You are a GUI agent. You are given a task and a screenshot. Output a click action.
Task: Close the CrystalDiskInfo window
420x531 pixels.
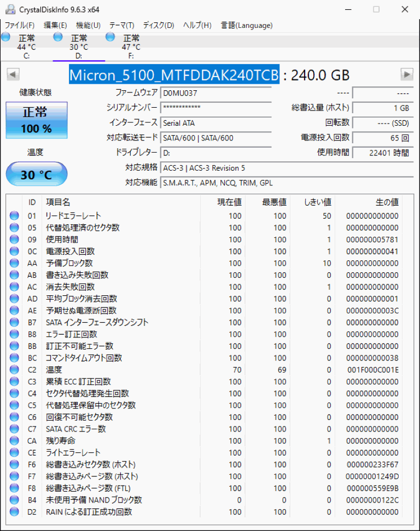(x=405, y=9)
